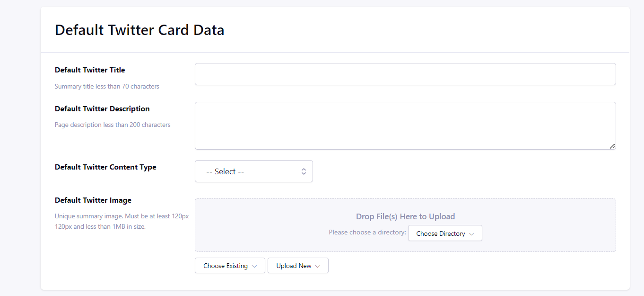Expand the Choose Existing dropdown button

[x=230, y=266]
